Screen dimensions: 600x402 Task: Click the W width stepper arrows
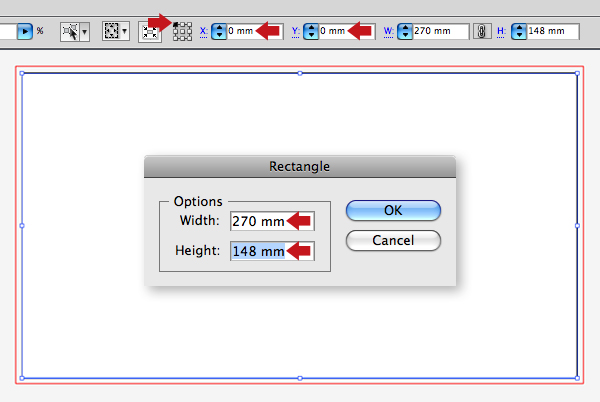405,31
